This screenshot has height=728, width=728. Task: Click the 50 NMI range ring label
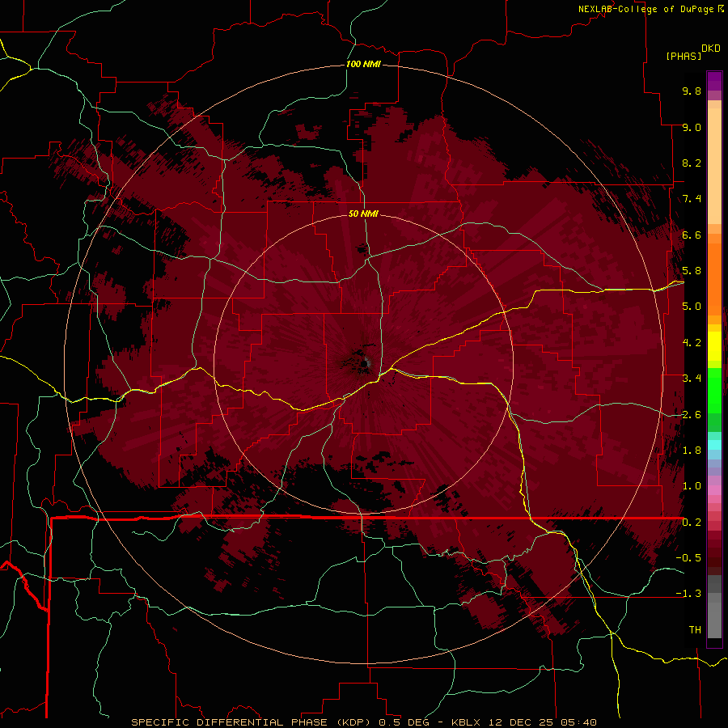pos(363,214)
